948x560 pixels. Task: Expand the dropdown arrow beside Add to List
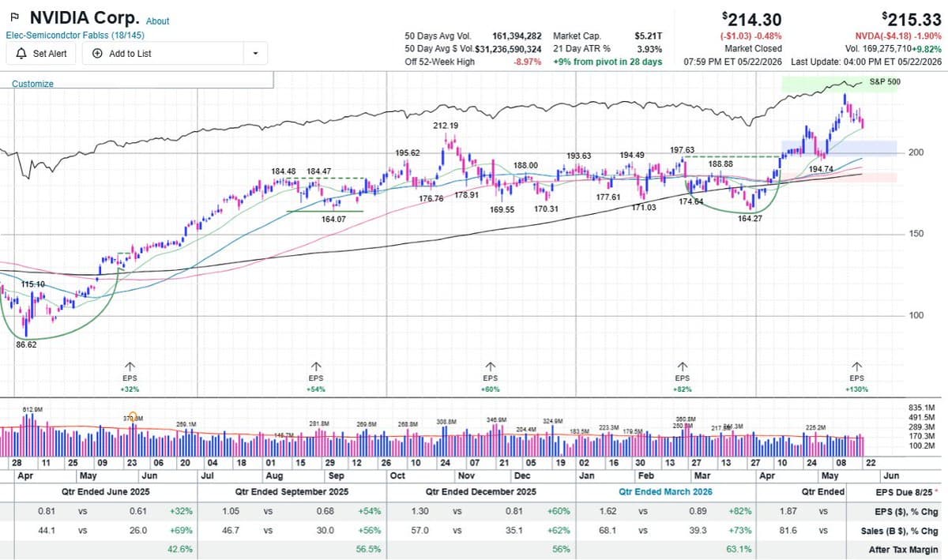[255, 54]
